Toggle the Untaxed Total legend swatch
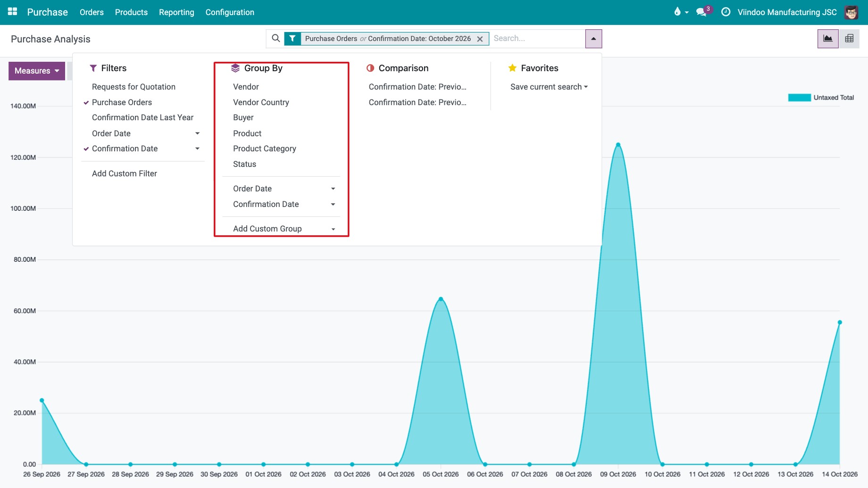 click(x=799, y=98)
